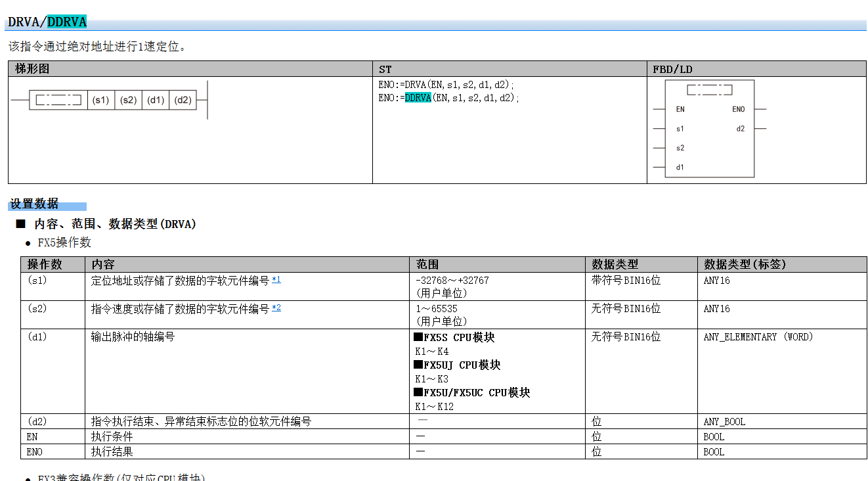Click the ANY_ELEMENTARY (WORD) cell

coord(758,336)
